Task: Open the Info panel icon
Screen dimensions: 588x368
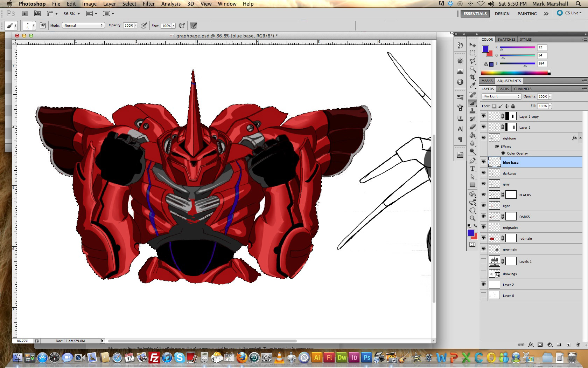Action: click(x=460, y=82)
